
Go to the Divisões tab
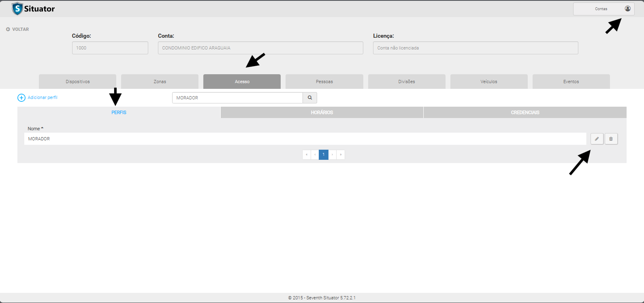(406, 82)
